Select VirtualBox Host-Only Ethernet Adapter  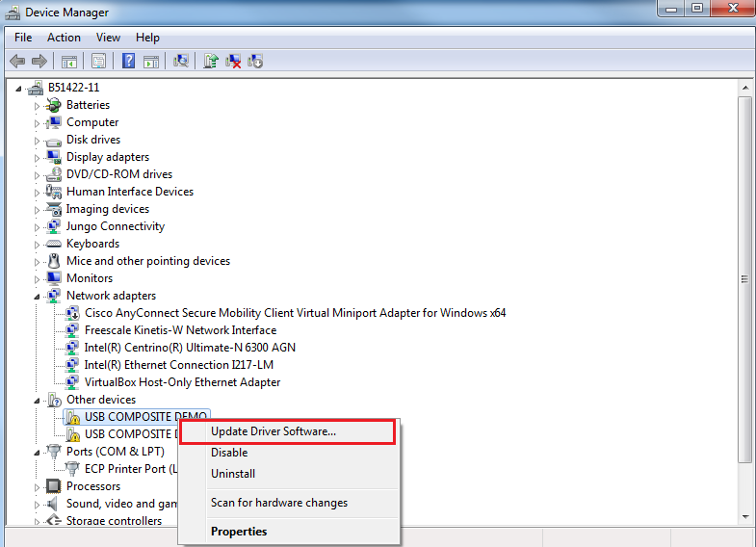[x=182, y=382]
